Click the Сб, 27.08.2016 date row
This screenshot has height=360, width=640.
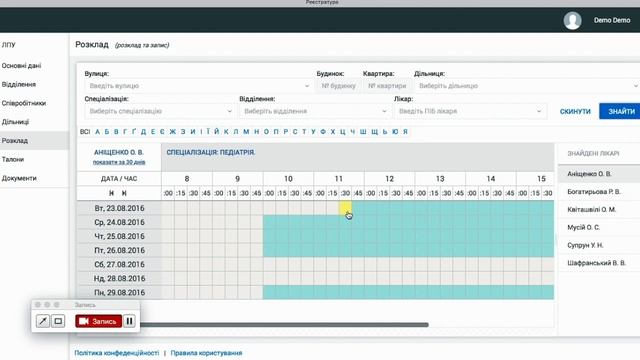(x=119, y=264)
